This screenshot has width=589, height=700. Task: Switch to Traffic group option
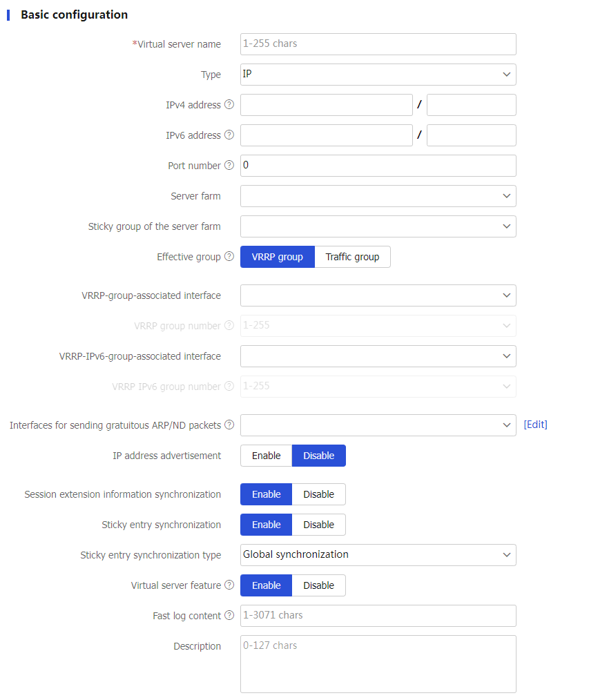tap(352, 257)
